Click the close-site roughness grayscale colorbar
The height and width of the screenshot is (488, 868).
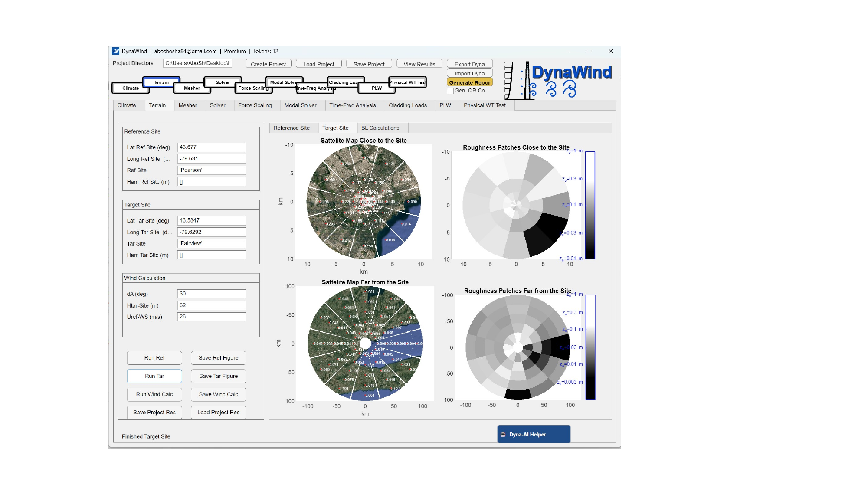[590, 205]
